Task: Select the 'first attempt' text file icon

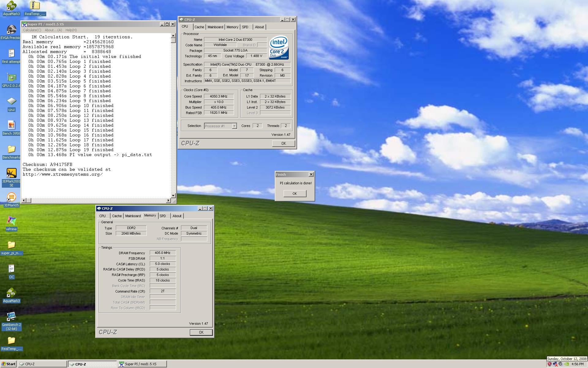Action: (11, 53)
